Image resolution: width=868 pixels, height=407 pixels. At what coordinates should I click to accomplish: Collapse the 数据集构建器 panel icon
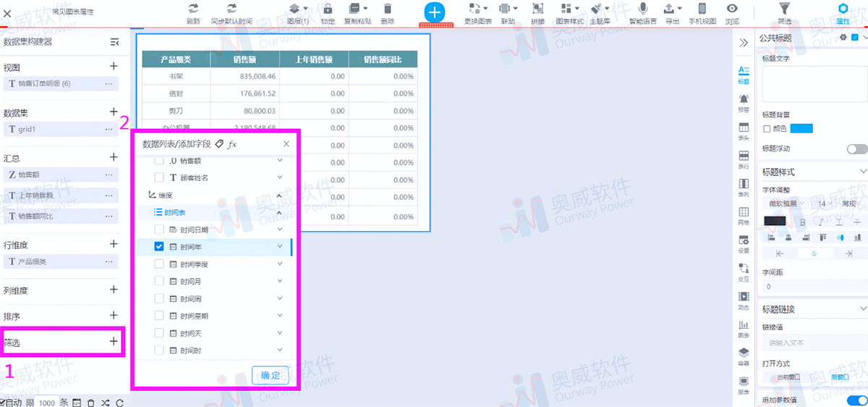[114, 42]
